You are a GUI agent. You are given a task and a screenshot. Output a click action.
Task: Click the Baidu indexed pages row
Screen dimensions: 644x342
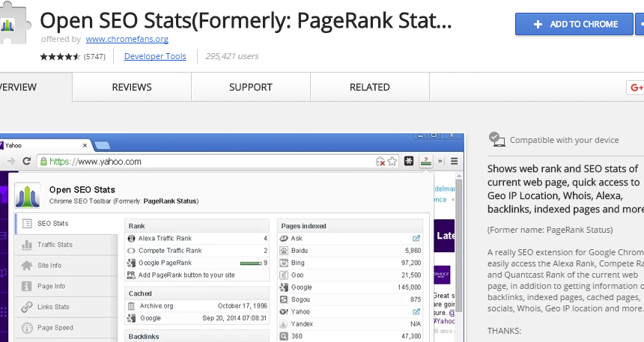pyautogui.click(x=350, y=251)
